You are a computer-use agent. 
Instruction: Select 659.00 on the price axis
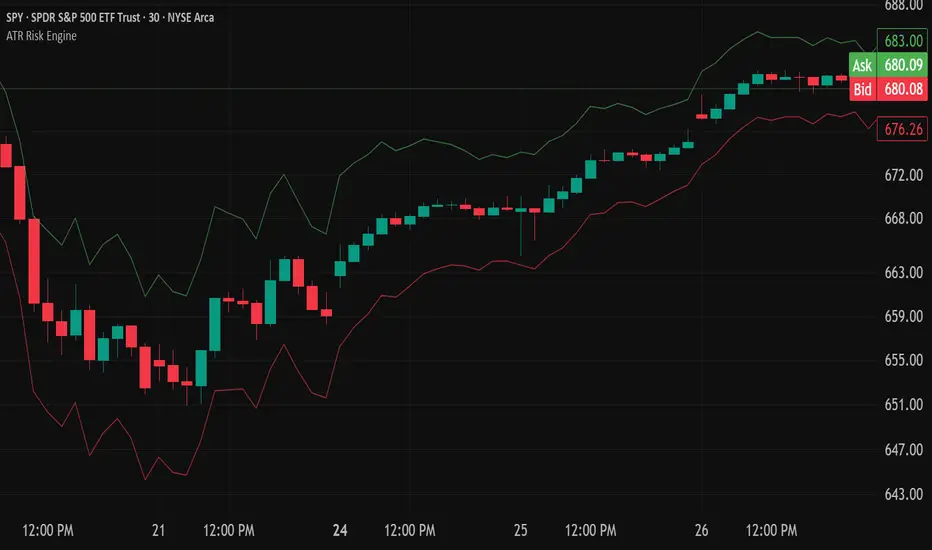[x=896, y=317]
